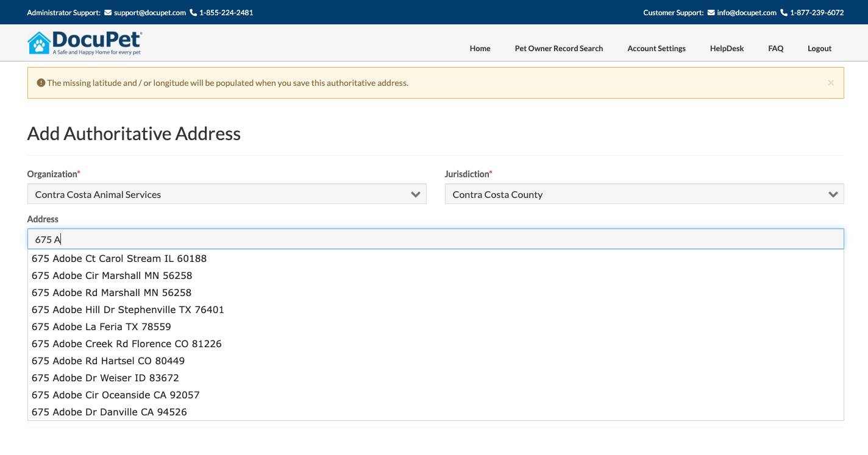The height and width of the screenshot is (455, 868).
Task: Select 675 Adobe Creek Rd Florence CO
Action: click(436, 344)
